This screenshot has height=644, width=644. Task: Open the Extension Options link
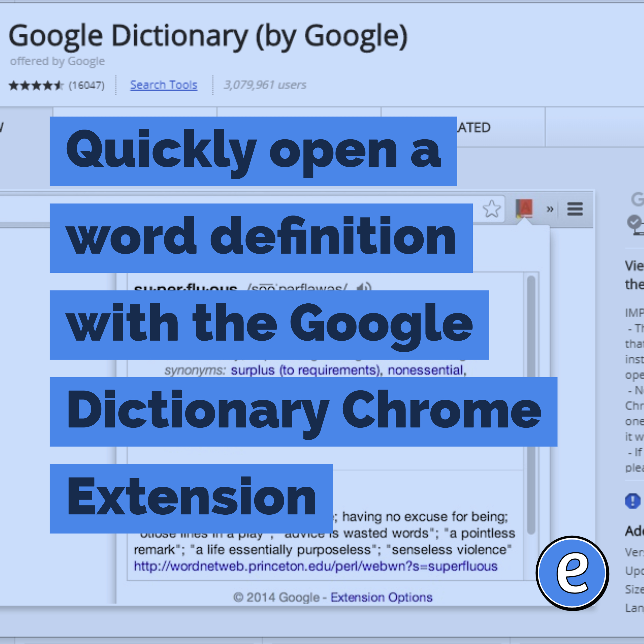381,597
